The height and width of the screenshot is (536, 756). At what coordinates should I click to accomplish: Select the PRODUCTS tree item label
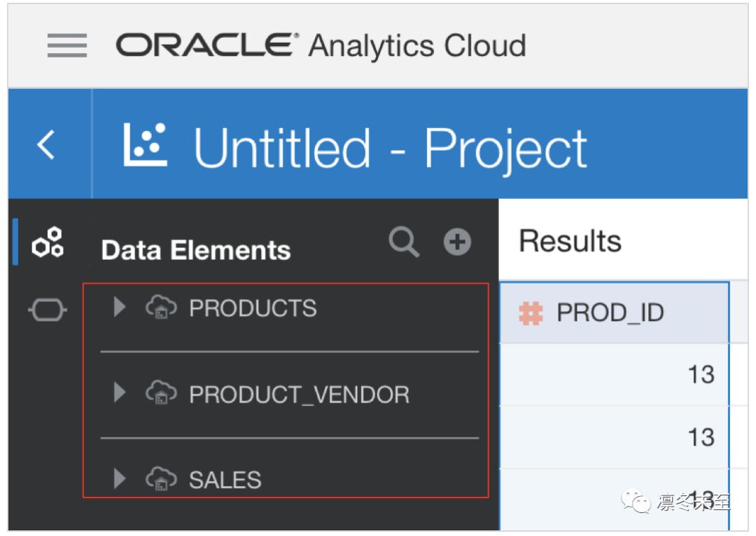coord(253,308)
